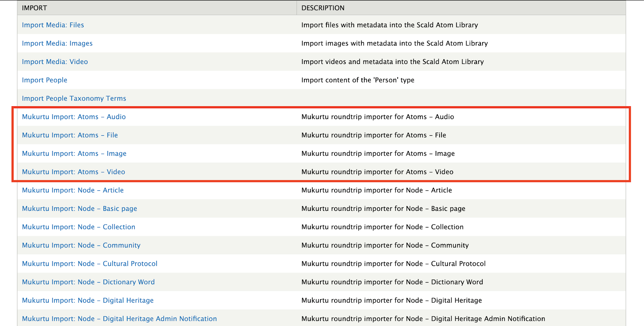Click description 'Mukurtu roundtrip importer for Atoms – Video'
The width and height of the screenshot is (644, 326).
click(377, 172)
